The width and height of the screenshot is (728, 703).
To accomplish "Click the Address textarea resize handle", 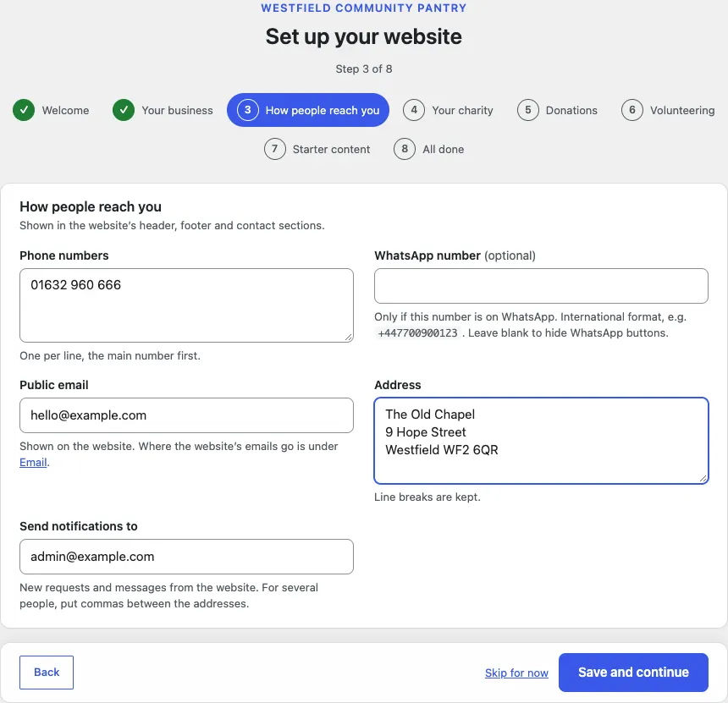I will click(x=703, y=479).
